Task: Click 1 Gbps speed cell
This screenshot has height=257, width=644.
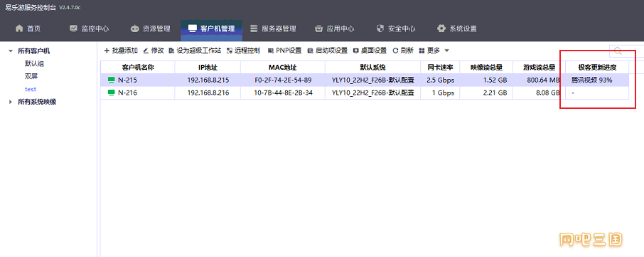Action: point(440,93)
